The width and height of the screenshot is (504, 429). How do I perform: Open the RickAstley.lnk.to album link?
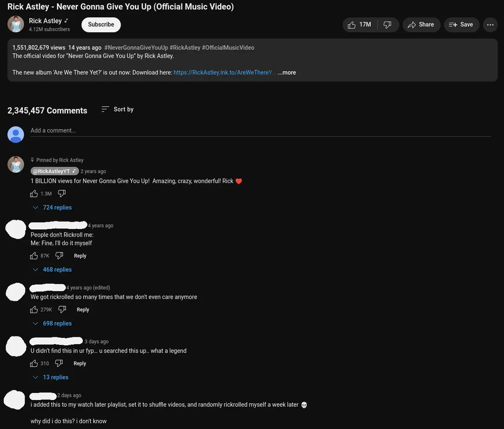click(224, 72)
